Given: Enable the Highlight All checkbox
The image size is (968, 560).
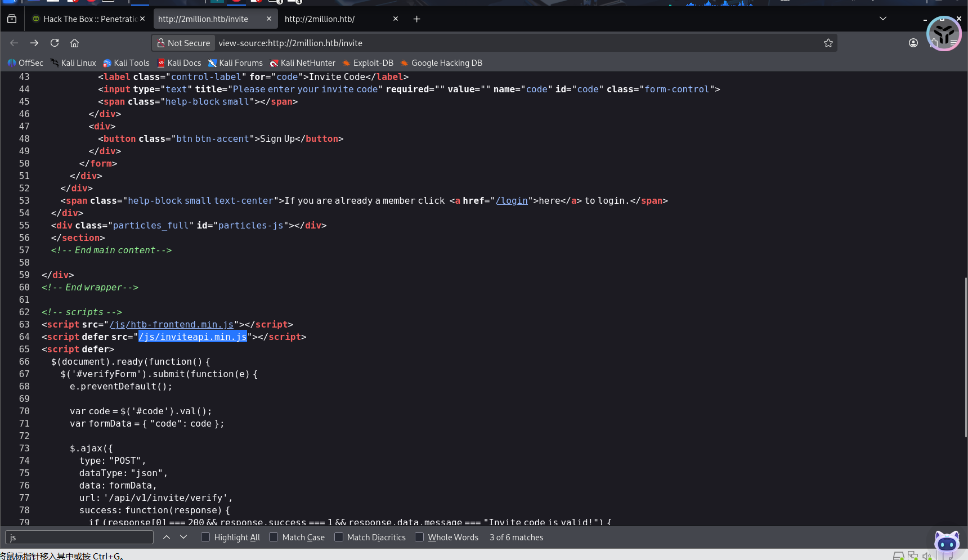Looking at the screenshot, I should 205,537.
